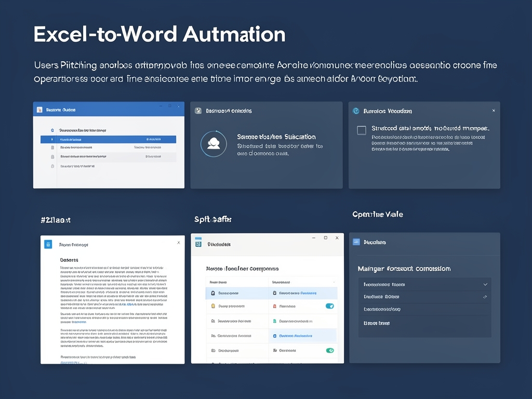Image resolution: width=532 pixels, height=399 pixels.
Task: Click the dark icon in the highlighted right table cell
Action: 275,293
